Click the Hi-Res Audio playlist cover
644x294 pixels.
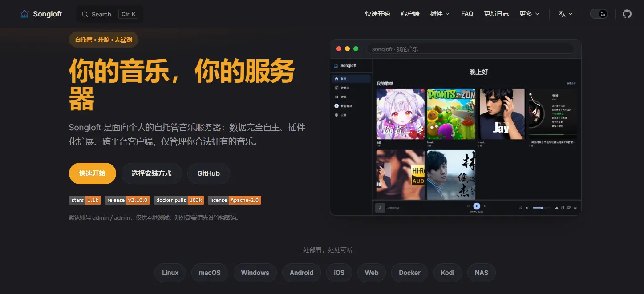(x=401, y=175)
